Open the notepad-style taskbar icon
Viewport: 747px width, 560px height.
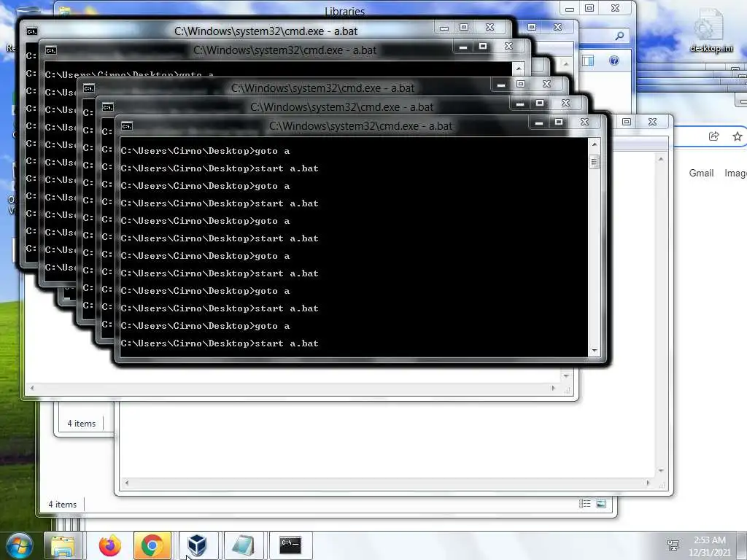click(x=242, y=545)
